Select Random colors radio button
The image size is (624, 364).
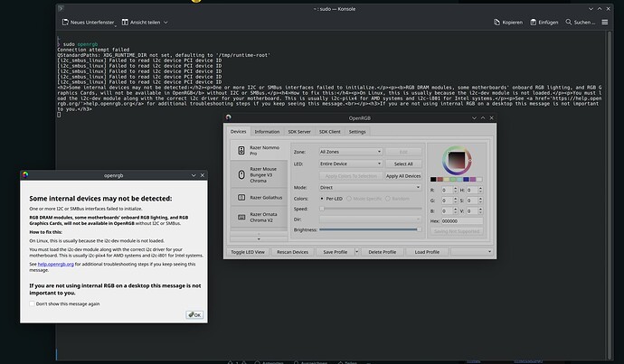coord(388,199)
